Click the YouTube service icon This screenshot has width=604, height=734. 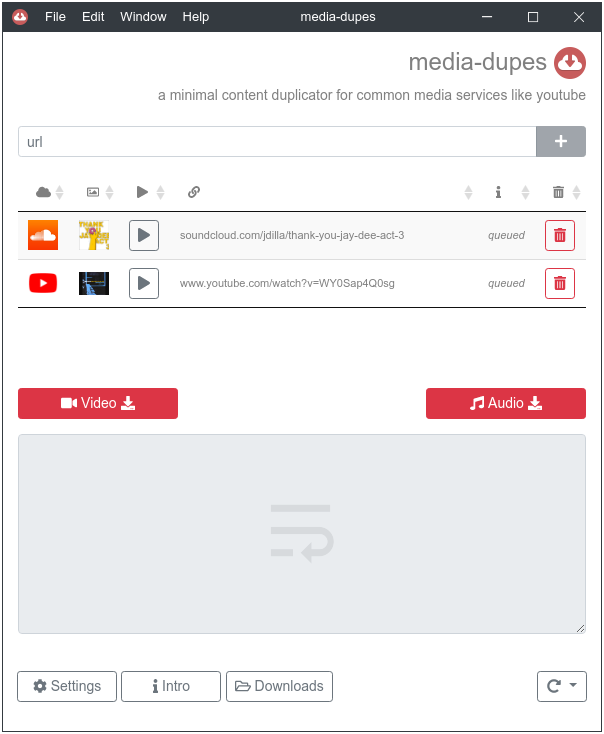coord(43,283)
